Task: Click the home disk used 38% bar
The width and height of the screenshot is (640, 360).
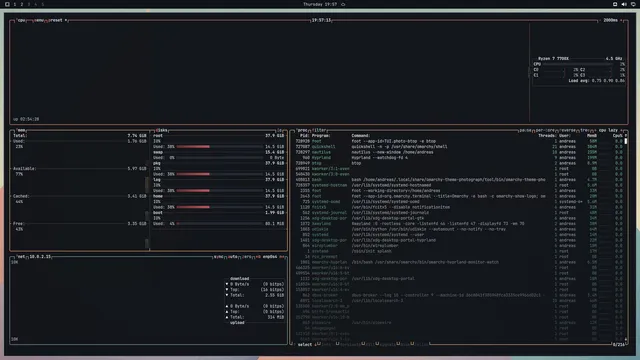Action: pos(220,207)
